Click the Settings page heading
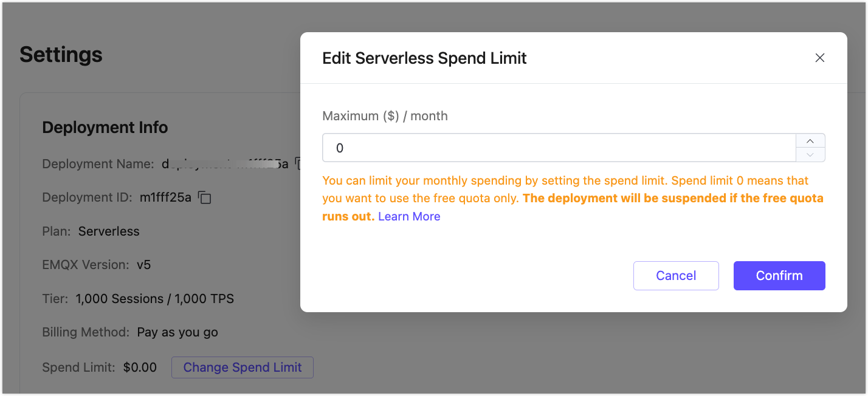Image resolution: width=868 pixels, height=396 pixels. click(61, 55)
